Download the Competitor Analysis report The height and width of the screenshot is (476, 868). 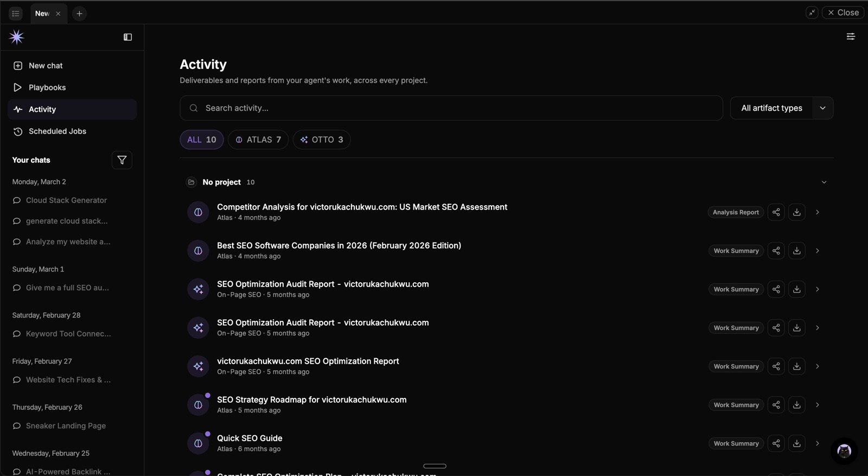(x=797, y=212)
